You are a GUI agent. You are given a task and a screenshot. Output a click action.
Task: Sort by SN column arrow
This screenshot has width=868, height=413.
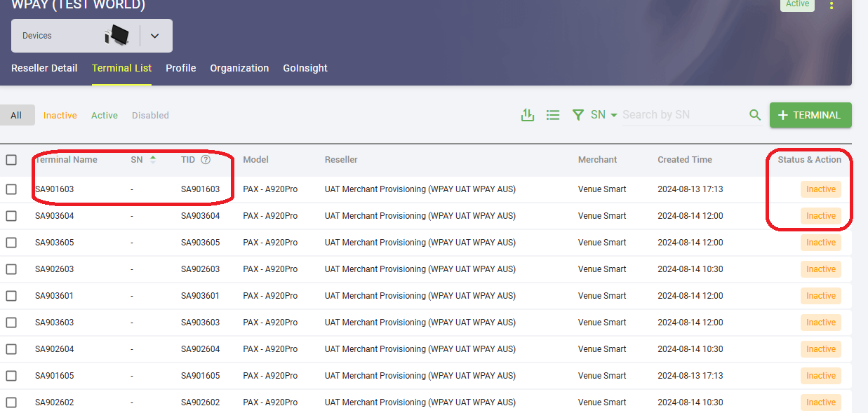tap(153, 160)
